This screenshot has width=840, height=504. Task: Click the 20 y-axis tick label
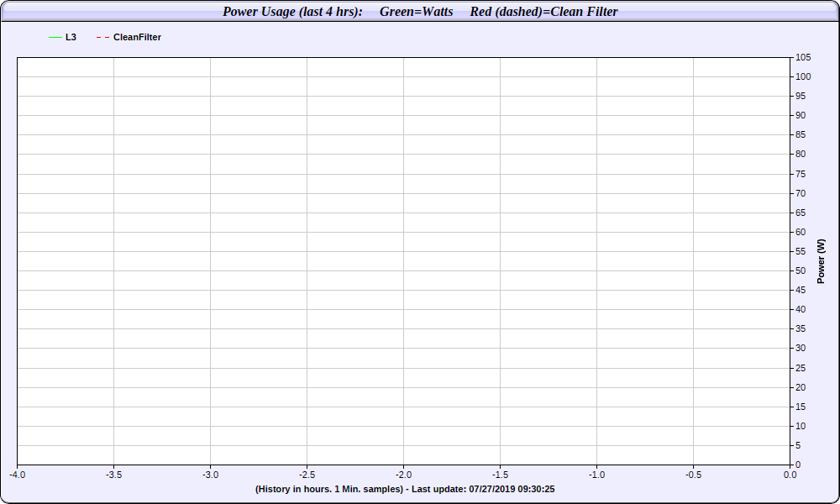click(x=801, y=387)
